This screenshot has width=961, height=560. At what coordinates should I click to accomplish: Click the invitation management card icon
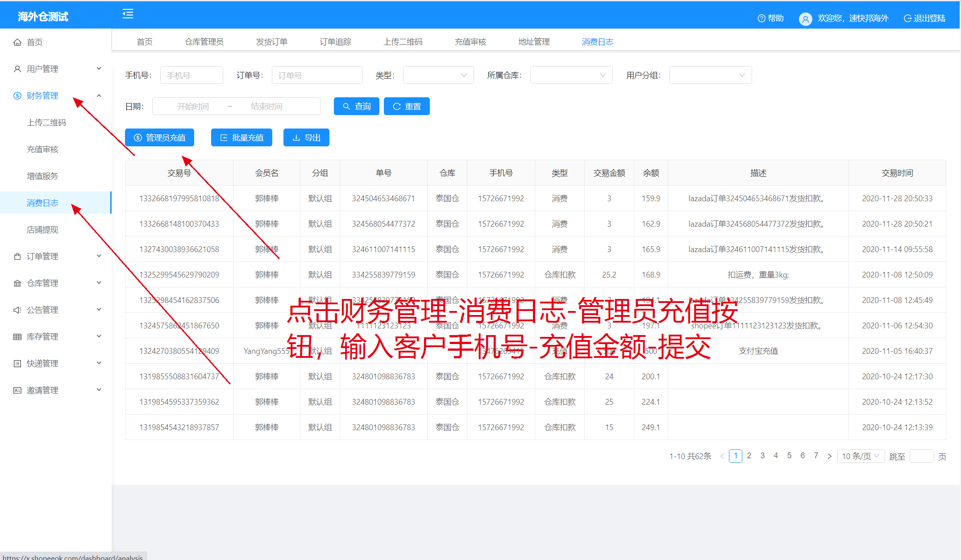click(x=17, y=390)
